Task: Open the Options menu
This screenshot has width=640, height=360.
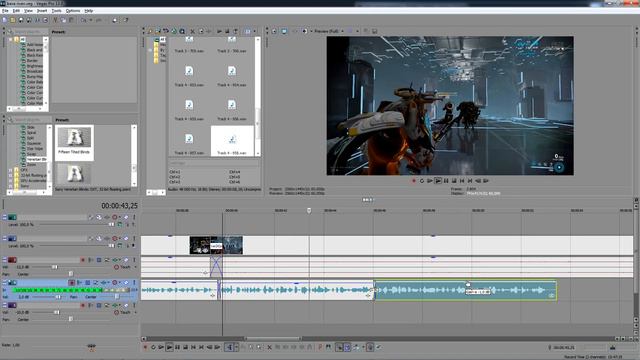Action: tap(73, 11)
